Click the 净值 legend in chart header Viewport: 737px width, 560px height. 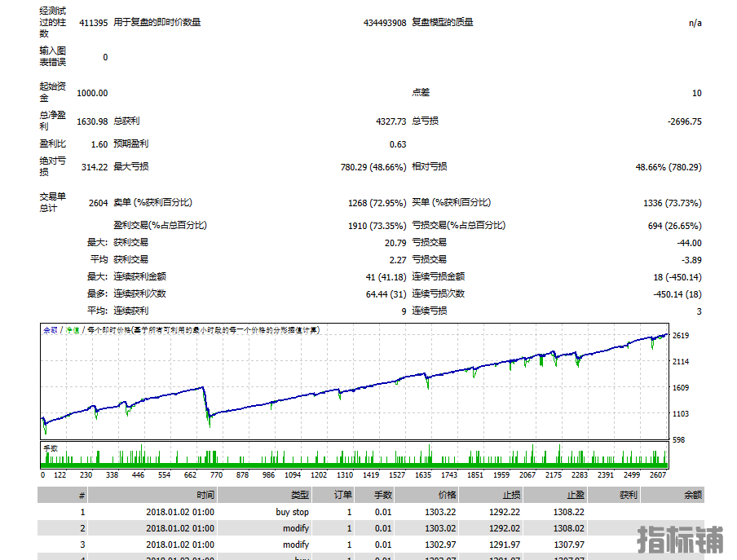[73, 330]
